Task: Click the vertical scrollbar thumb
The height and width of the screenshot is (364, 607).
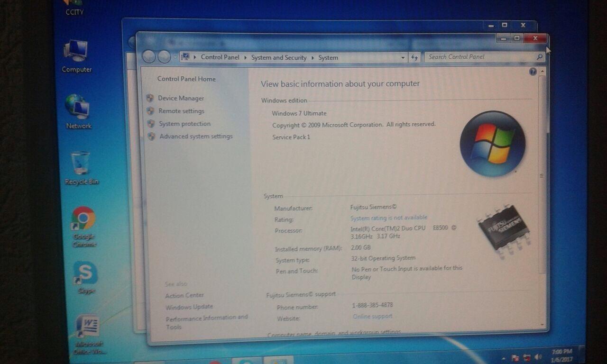Action: click(543, 174)
